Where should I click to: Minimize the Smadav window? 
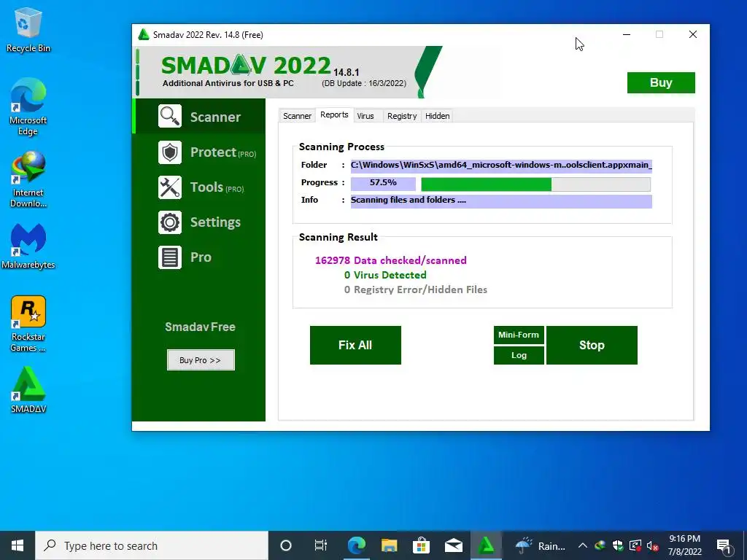tap(627, 35)
